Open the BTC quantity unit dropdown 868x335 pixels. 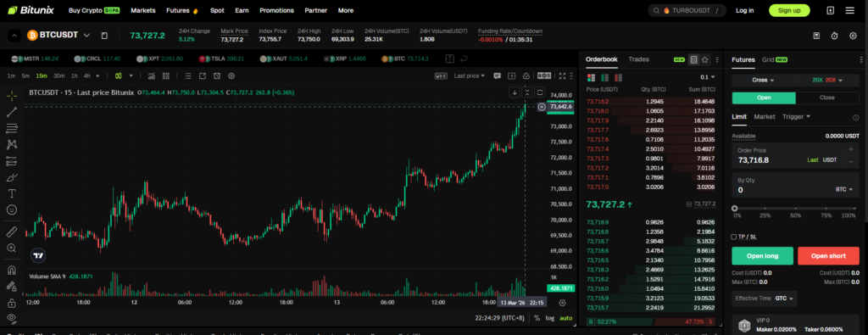[844, 189]
